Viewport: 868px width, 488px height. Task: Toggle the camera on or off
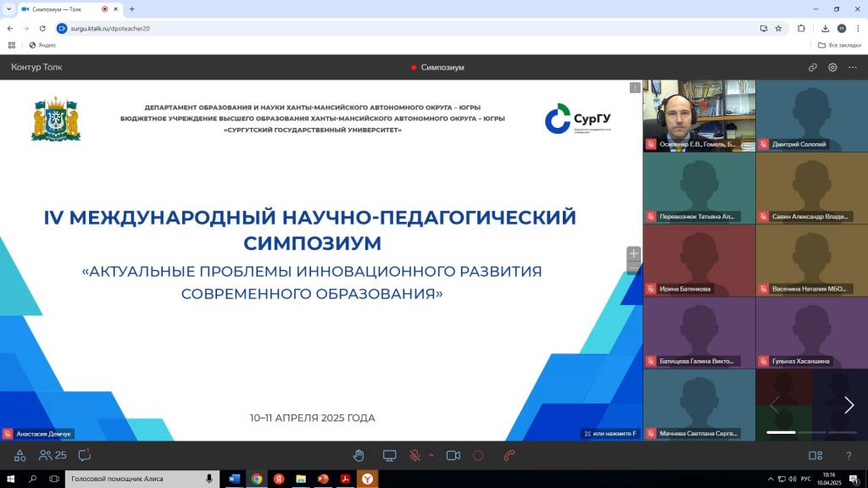(x=453, y=455)
